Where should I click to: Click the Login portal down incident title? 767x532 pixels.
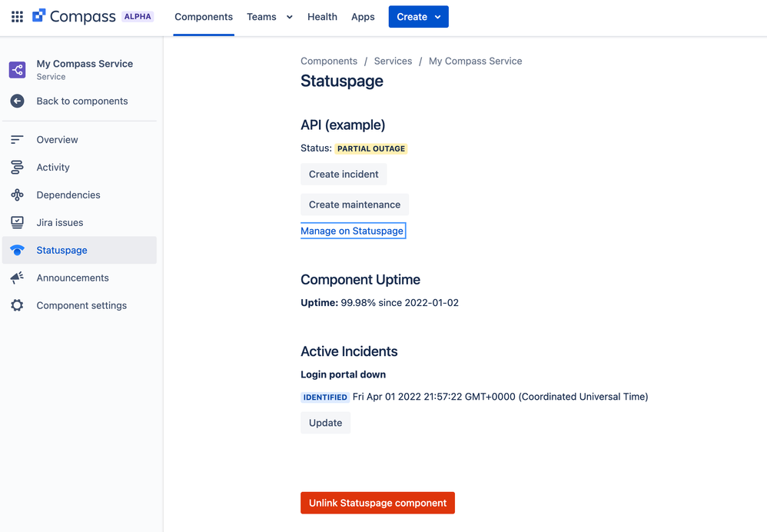pos(344,374)
